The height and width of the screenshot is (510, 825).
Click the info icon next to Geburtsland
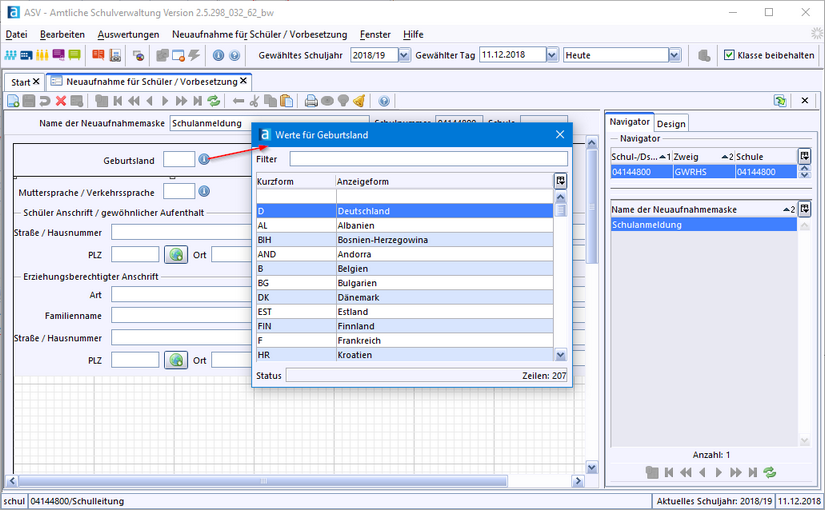point(204,159)
